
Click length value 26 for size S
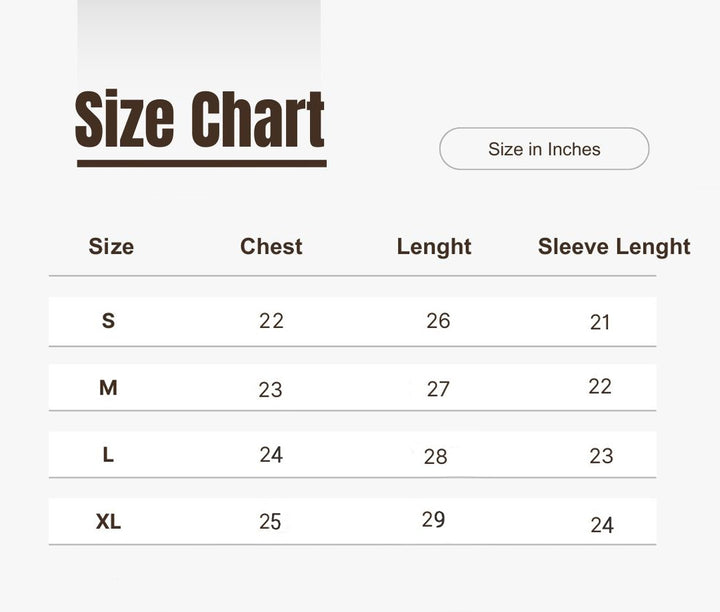click(x=438, y=321)
